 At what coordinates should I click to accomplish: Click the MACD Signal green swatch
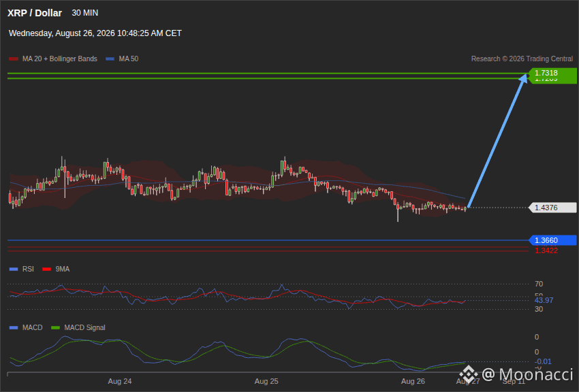(55, 328)
